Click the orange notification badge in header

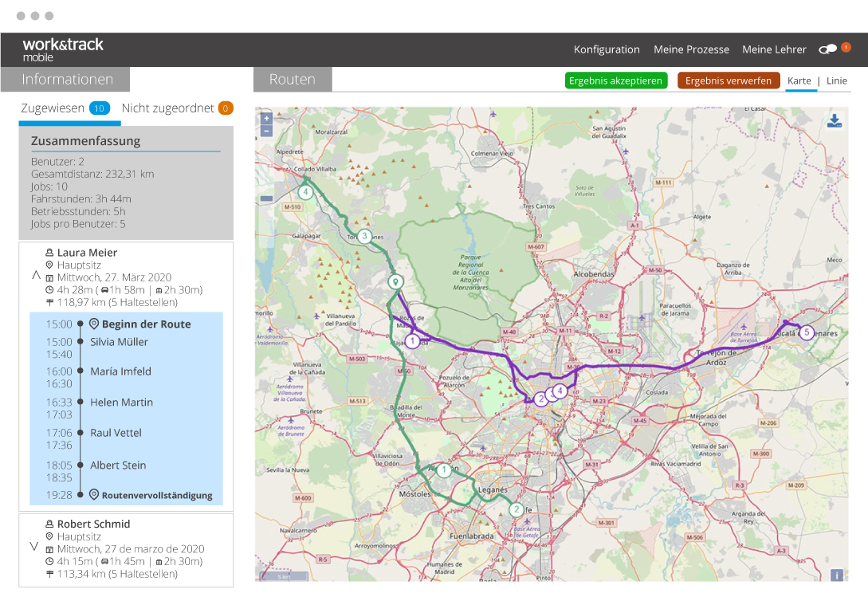pos(846,47)
